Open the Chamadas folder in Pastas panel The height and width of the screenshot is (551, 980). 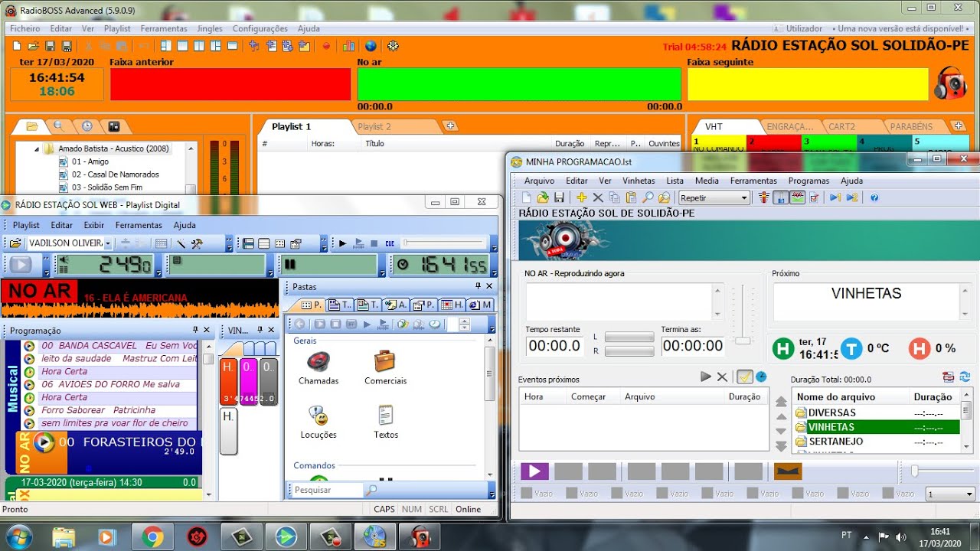coord(318,367)
